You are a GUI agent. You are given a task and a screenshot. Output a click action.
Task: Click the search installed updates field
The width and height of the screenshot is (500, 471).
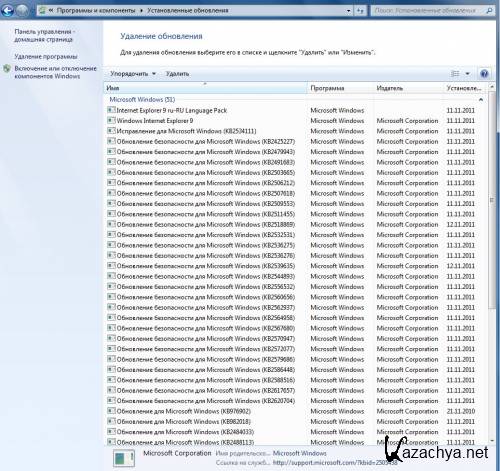pos(427,11)
